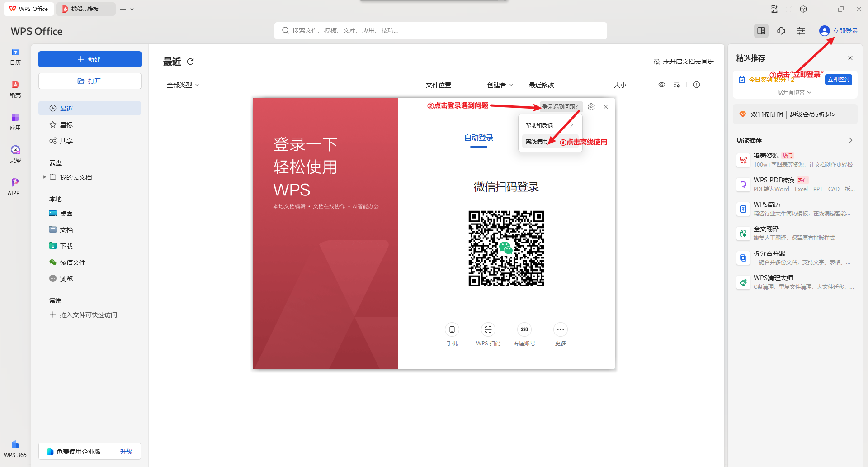Open the 日历 calendar sidebar icon

click(15, 56)
